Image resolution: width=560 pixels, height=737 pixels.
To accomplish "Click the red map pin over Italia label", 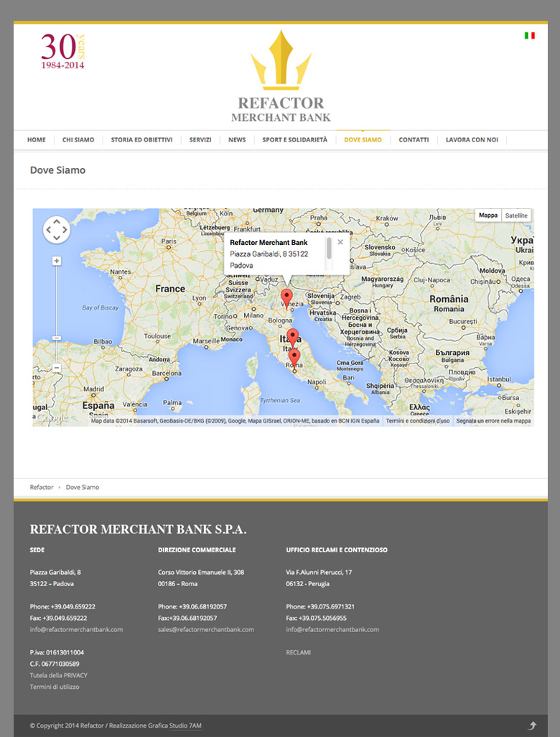I will (293, 338).
